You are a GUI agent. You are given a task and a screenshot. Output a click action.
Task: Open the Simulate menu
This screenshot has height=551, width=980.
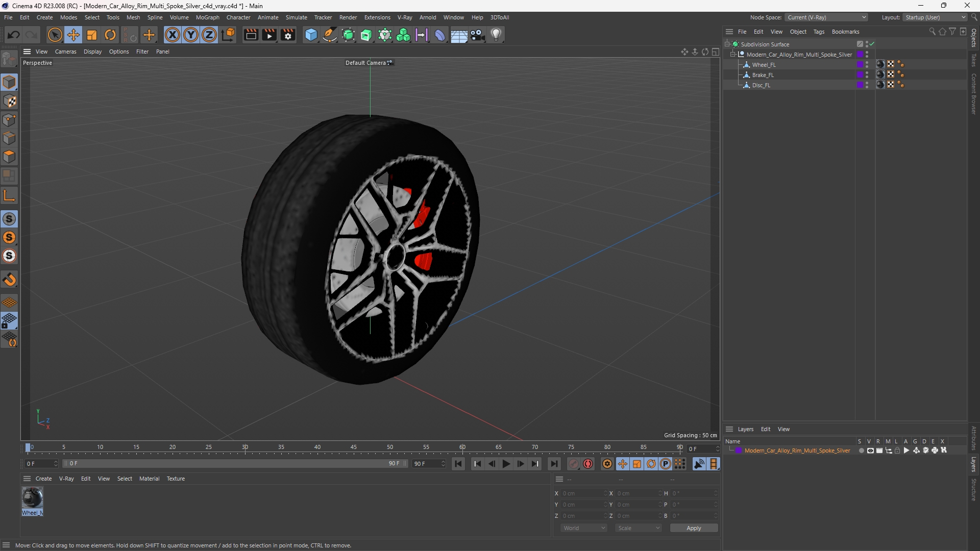pos(296,17)
